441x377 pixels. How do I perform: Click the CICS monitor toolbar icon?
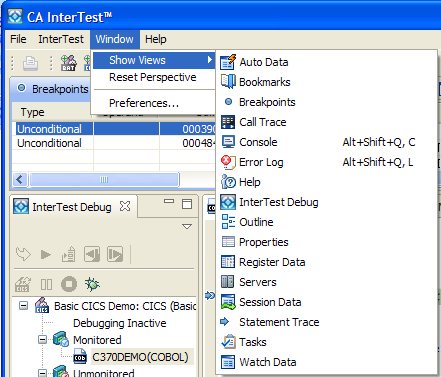click(x=23, y=284)
